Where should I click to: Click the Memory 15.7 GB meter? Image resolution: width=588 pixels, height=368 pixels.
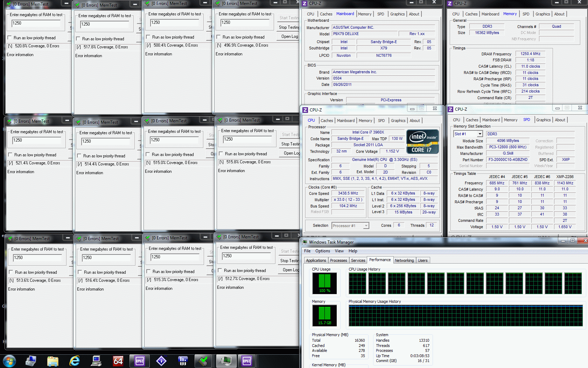click(x=324, y=315)
